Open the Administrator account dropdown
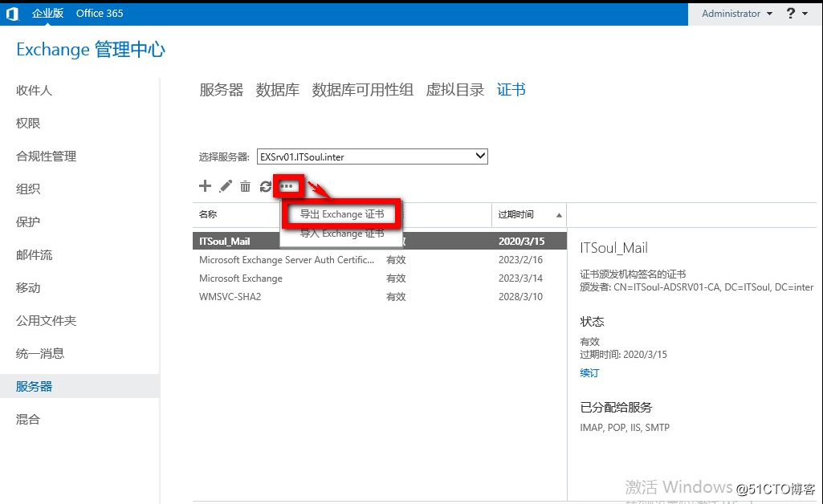823x504 pixels. pyautogui.click(x=737, y=14)
